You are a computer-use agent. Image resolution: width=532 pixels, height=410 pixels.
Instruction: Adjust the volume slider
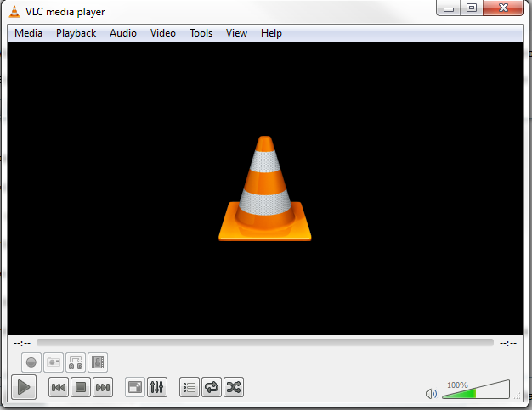coord(475,391)
